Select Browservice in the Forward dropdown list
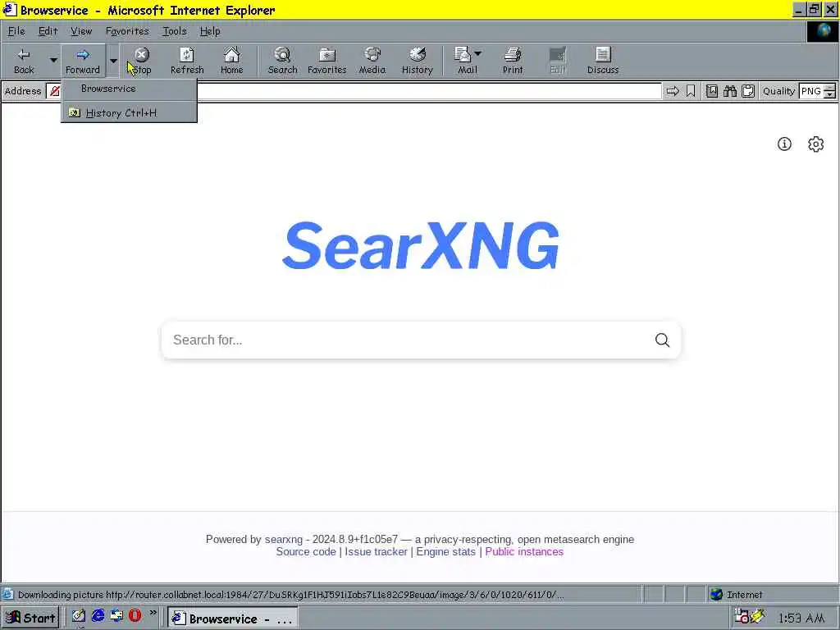The height and width of the screenshot is (630, 840). (x=129, y=89)
